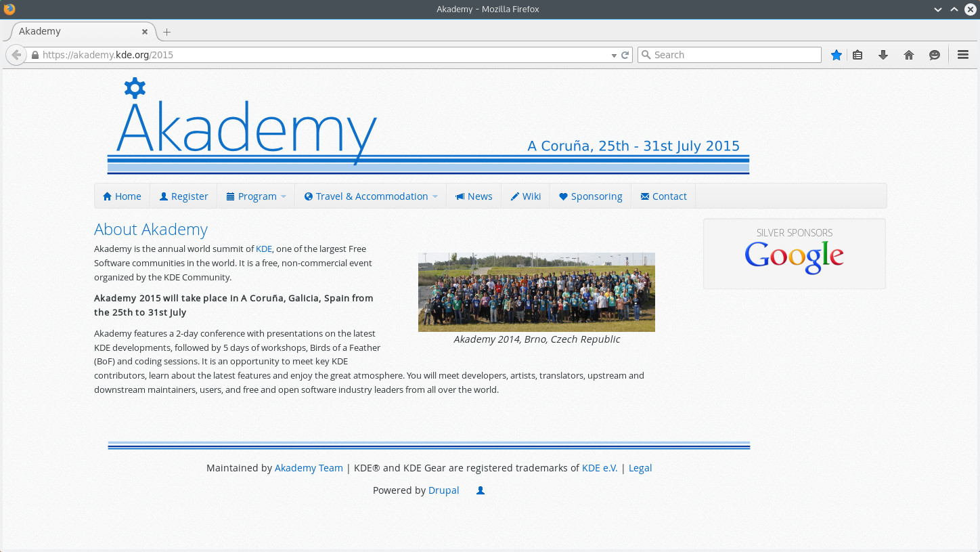Expand the Program dropdown menu
The image size is (980, 552).
coord(256,196)
